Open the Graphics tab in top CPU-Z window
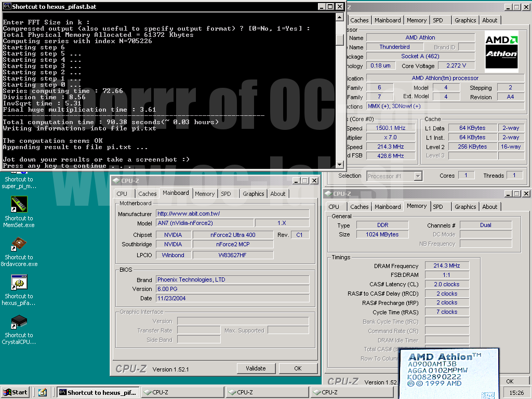Image resolution: width=532 pixels, height=399 pixels. tap(465, 20)
